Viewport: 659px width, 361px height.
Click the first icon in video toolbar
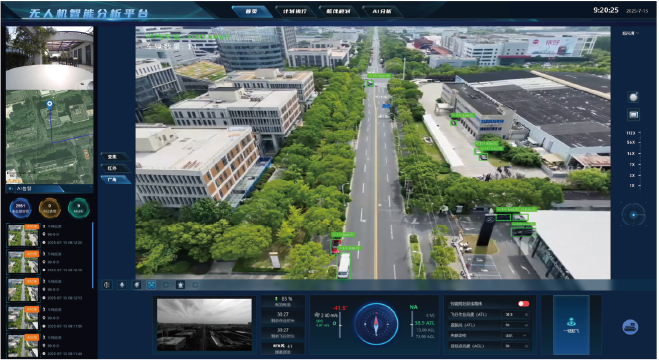coord(107,285)
